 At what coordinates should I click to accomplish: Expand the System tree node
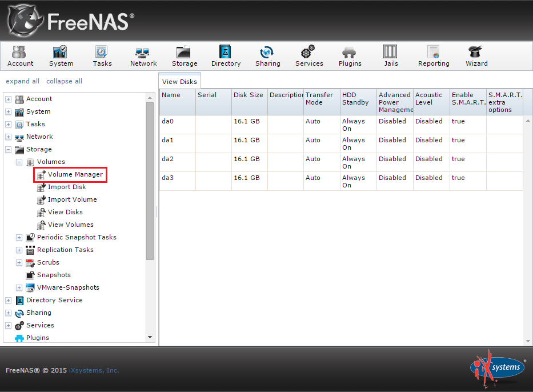pos(8,112)
